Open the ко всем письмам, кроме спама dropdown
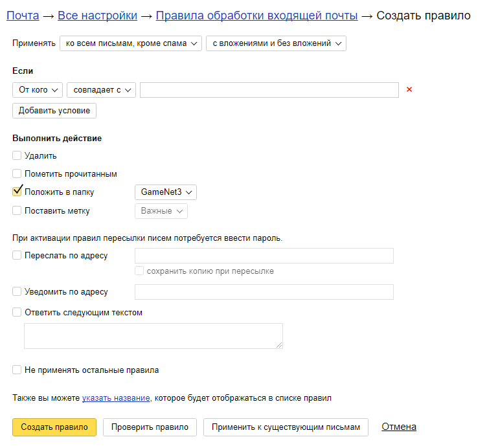 coord(131,43)
